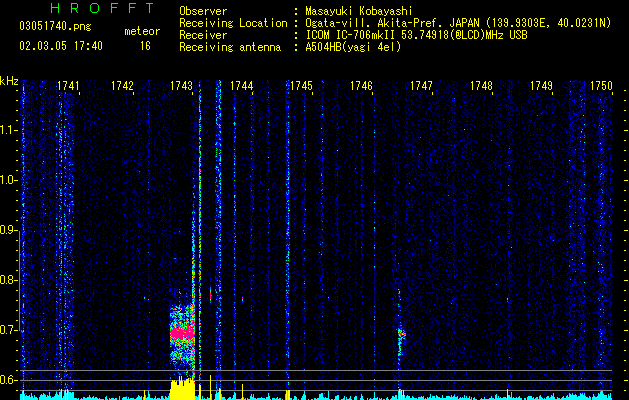Click the date stamp 02.03.05 17:40

[x=61, y=46]
